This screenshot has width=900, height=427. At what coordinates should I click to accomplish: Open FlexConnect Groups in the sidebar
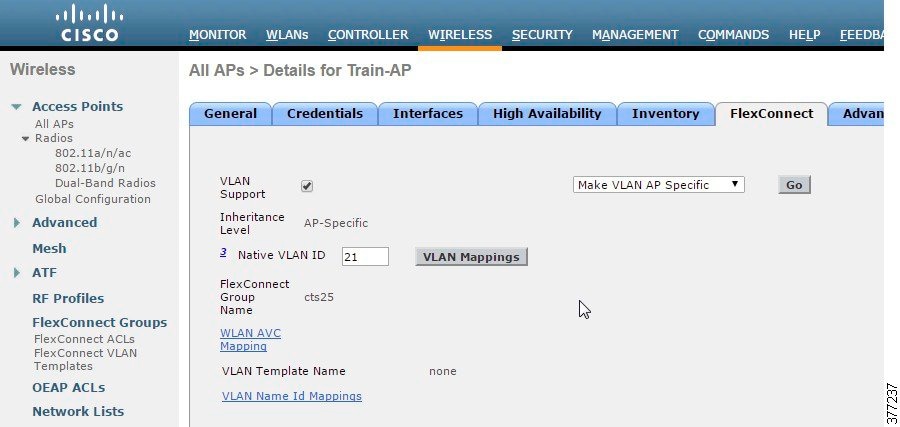[x=100, y=323]
